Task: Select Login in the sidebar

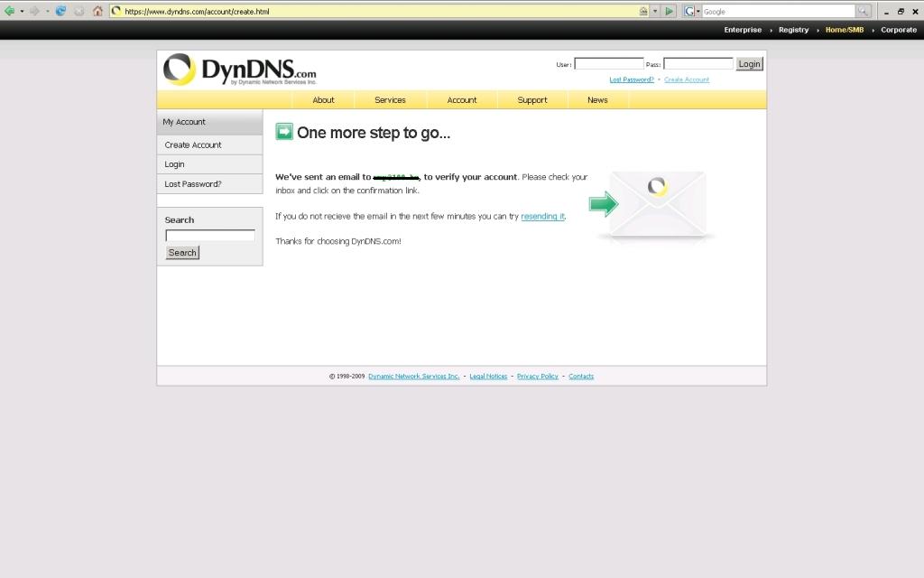Action: [x=209, y=164]
